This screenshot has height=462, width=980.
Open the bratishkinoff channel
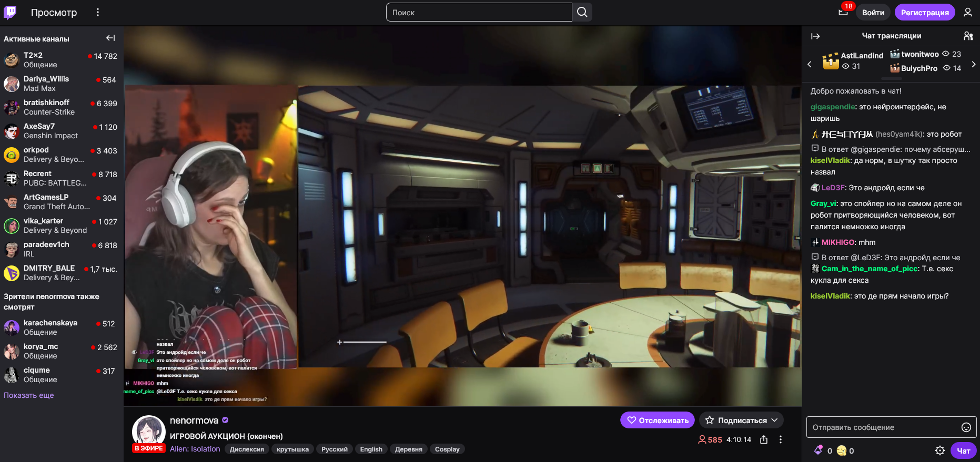coord(62,107)
